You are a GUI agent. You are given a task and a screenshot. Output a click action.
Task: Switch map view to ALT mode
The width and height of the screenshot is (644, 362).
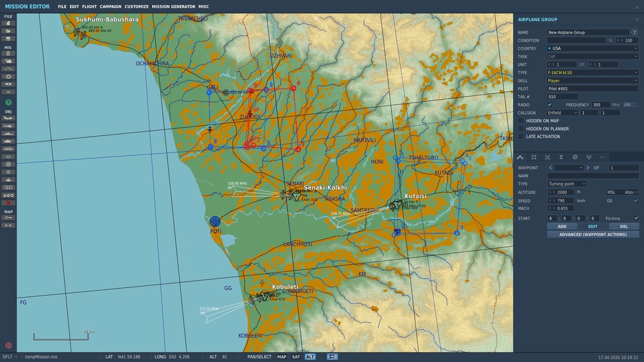[310, 357]
